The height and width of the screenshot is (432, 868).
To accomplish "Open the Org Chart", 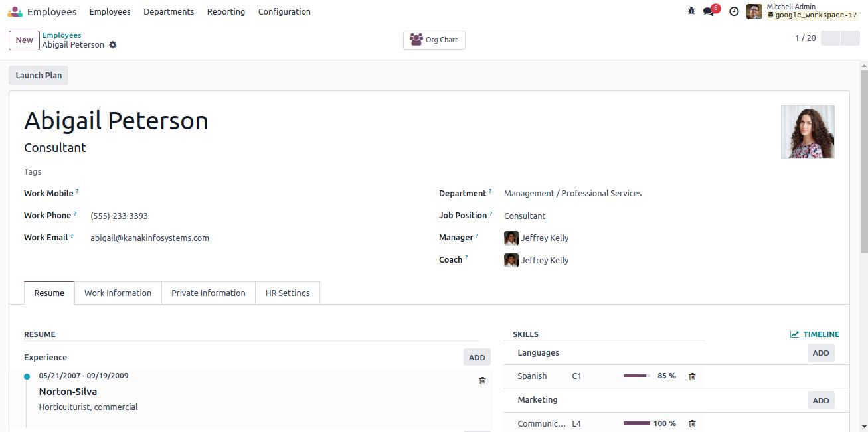I will (x=434, y=40).
